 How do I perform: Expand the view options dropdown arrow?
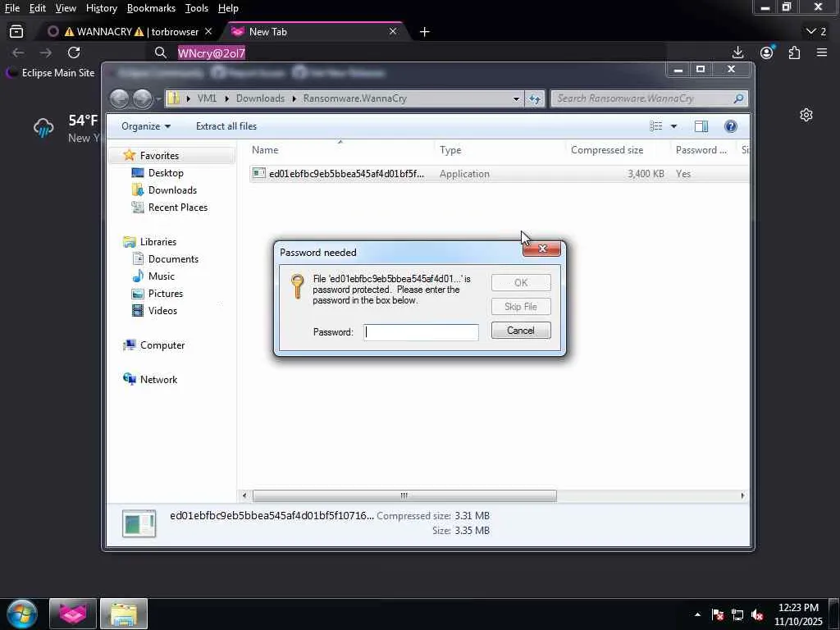click(673, 126)
